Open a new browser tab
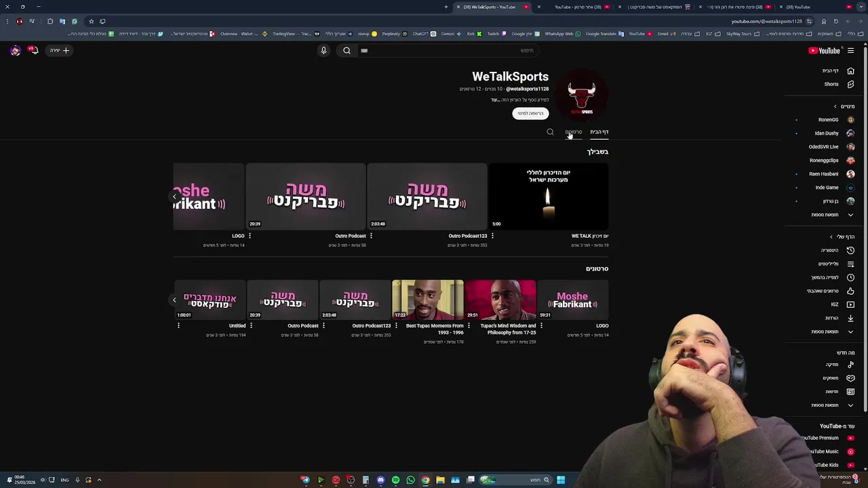This screenshot has width=868, height=488. [446, 7]
